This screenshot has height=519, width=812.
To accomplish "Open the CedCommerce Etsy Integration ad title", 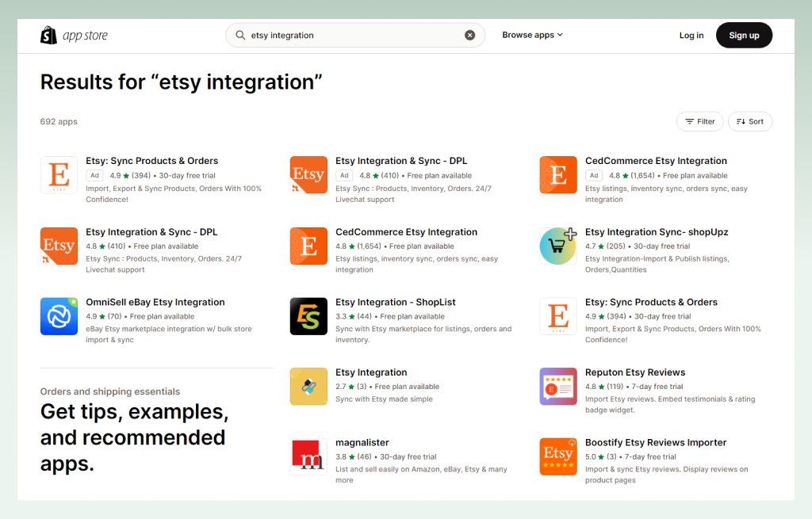I will [x=656, y=161].
